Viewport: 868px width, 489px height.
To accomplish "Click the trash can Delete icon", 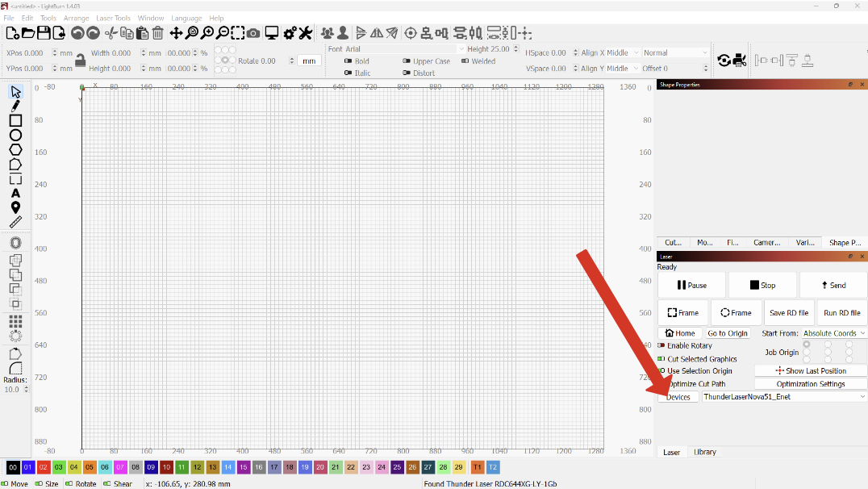I will click(x=158, y=33).
